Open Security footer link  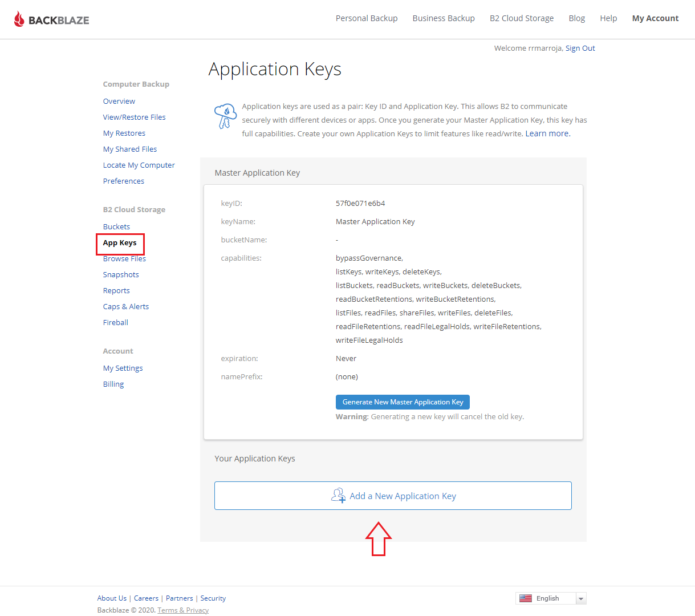[213, 598]
